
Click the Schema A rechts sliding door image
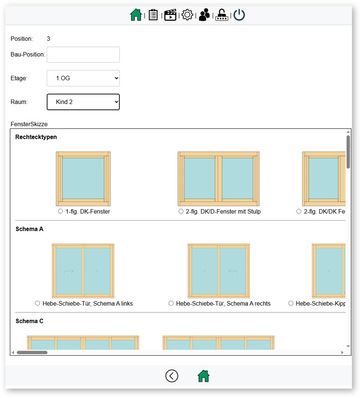pyautogui.click(x=219, y=271)
